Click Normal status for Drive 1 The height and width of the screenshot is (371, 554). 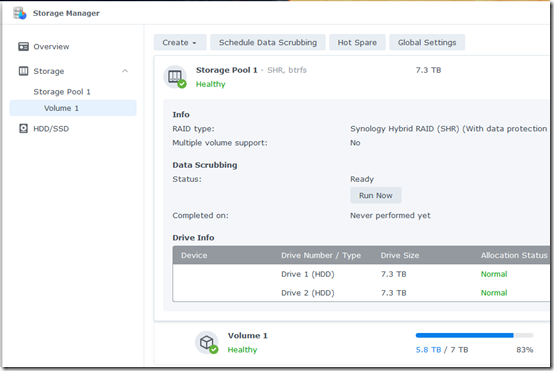(494, 274)
